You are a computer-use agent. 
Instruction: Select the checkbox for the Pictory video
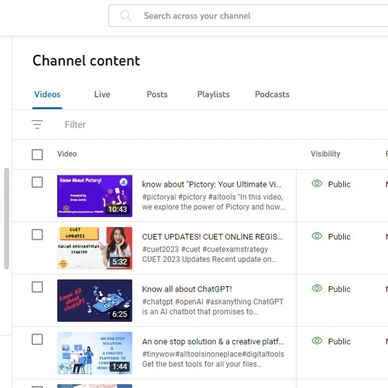[x=37, y=182]
